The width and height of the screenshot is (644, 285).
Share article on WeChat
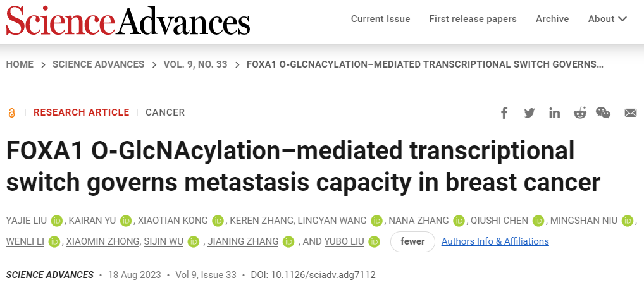tap(603, 113)
